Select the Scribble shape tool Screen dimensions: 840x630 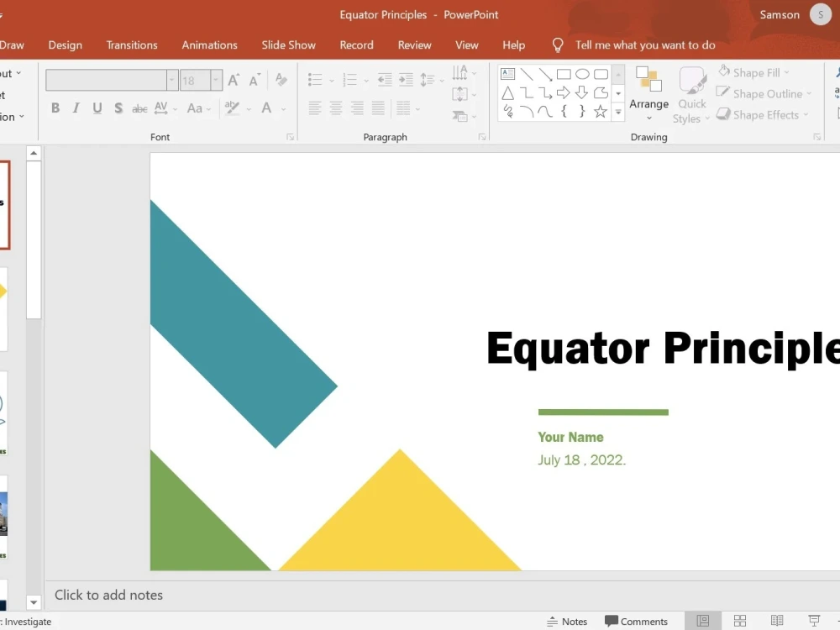point(507,112)
